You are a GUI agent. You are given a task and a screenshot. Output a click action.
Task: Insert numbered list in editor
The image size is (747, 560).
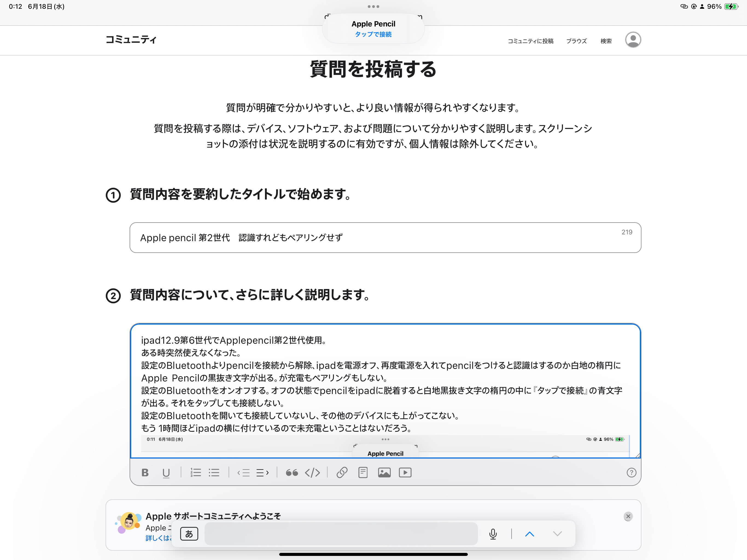[195, 472]
